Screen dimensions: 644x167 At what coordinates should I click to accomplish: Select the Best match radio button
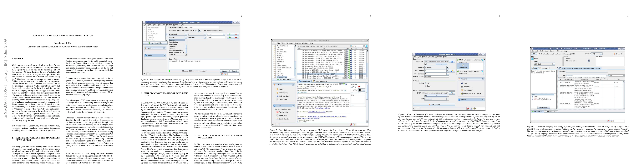pyautogui.click(x=426, y=86)
